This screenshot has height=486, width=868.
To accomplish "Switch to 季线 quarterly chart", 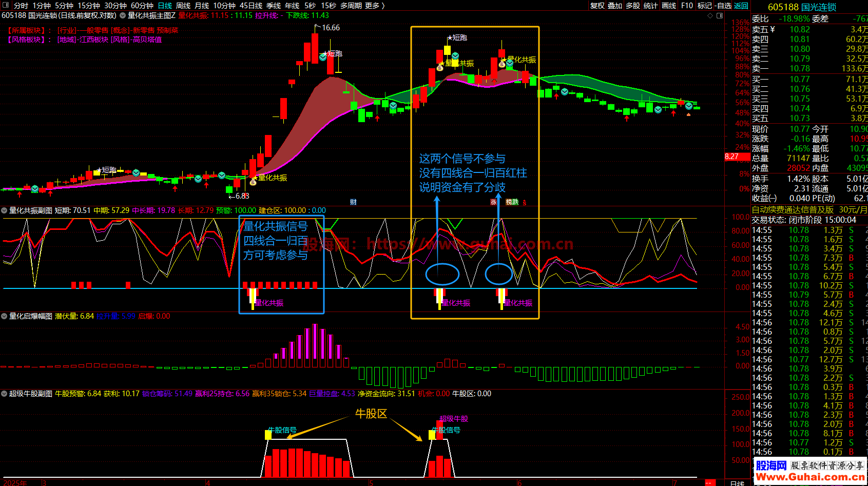I will click(274, 6).
